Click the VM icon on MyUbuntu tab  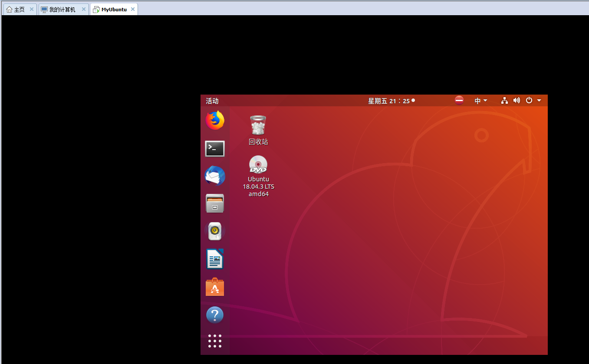(96, 9)
